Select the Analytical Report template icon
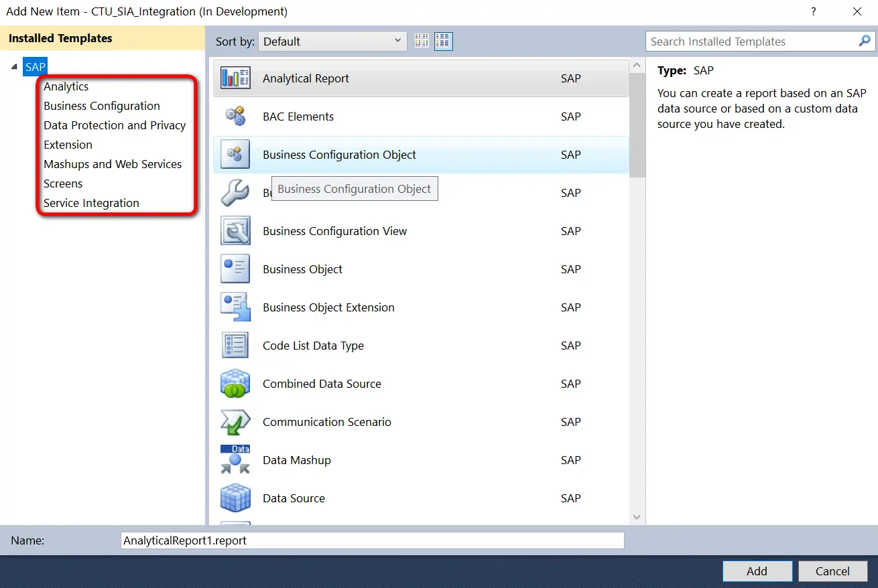The height and width of the screenshot is (588, 878). coord(235,78)
